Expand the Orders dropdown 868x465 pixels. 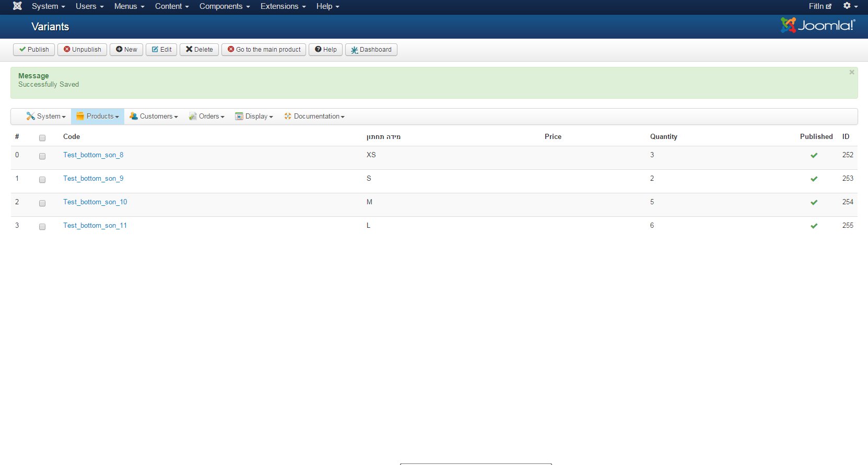click(207, 117)
